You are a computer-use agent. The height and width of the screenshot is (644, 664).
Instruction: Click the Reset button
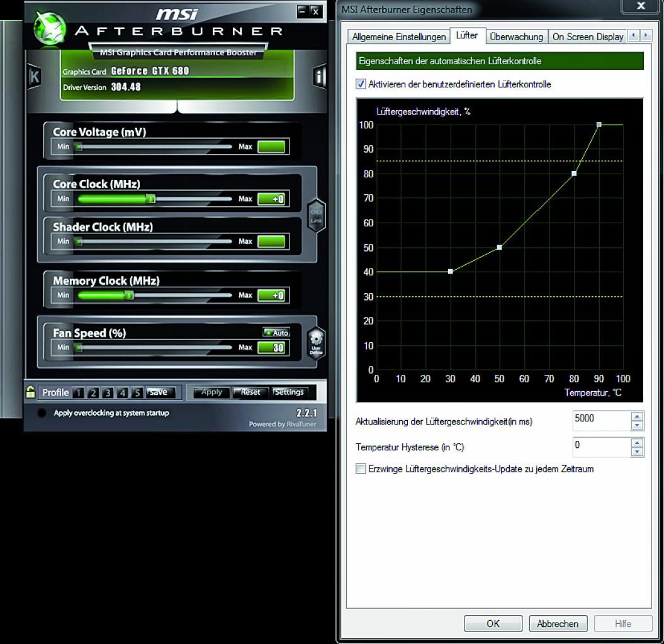(x=250, y=392)
